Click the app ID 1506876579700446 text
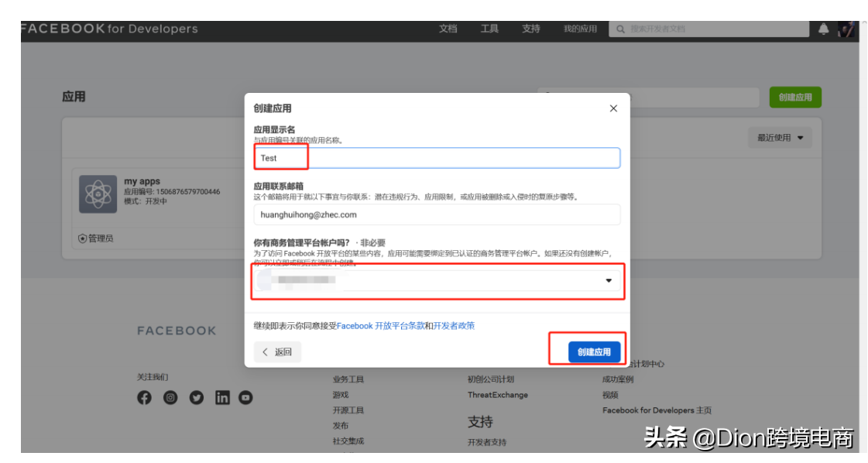This screenshot has height=463, width=868. point(172,191)
